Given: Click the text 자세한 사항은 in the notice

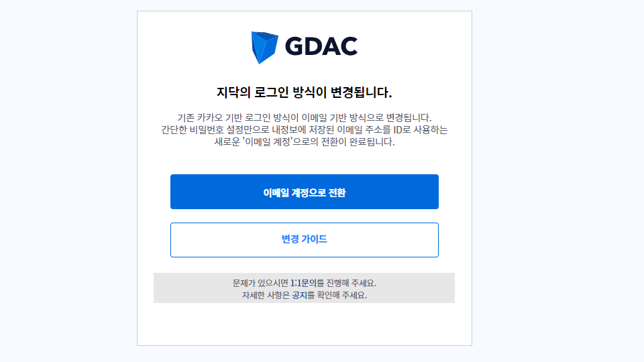Looking at the screenshot, I should [x=266, y=295].
